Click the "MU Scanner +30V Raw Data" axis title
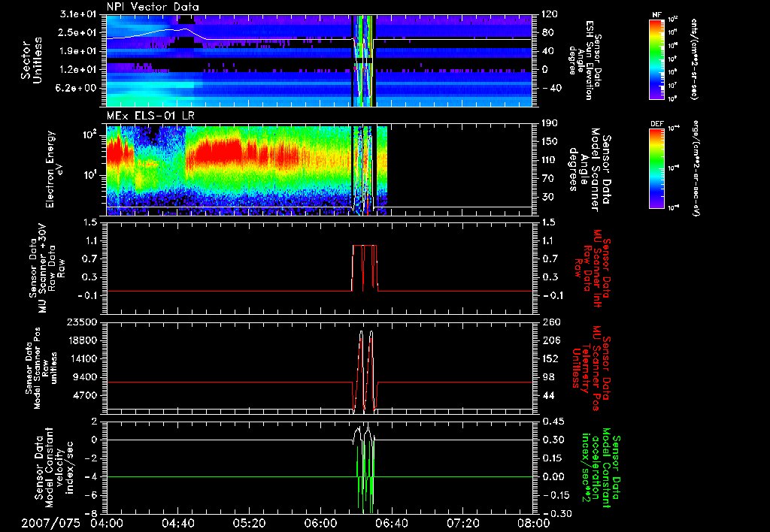 pos(47,268)
